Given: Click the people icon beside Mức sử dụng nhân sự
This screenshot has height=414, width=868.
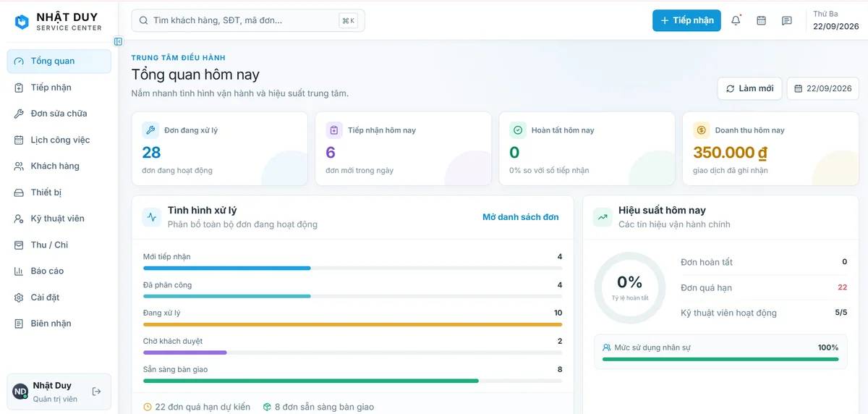Looking at the screenshot, I should point(606,347).
